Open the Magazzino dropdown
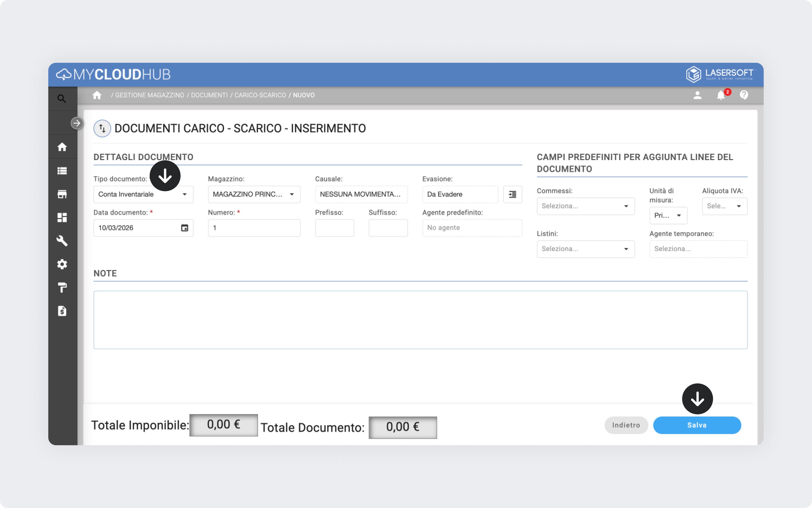 pyautogui.click(x=292, y=195)
